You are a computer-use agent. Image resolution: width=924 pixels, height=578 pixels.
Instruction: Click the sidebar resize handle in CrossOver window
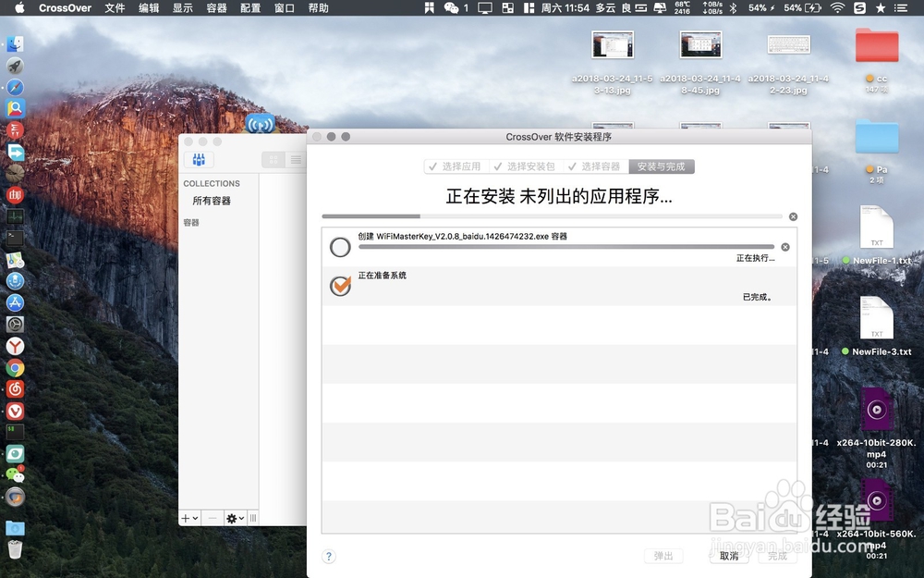253,518
